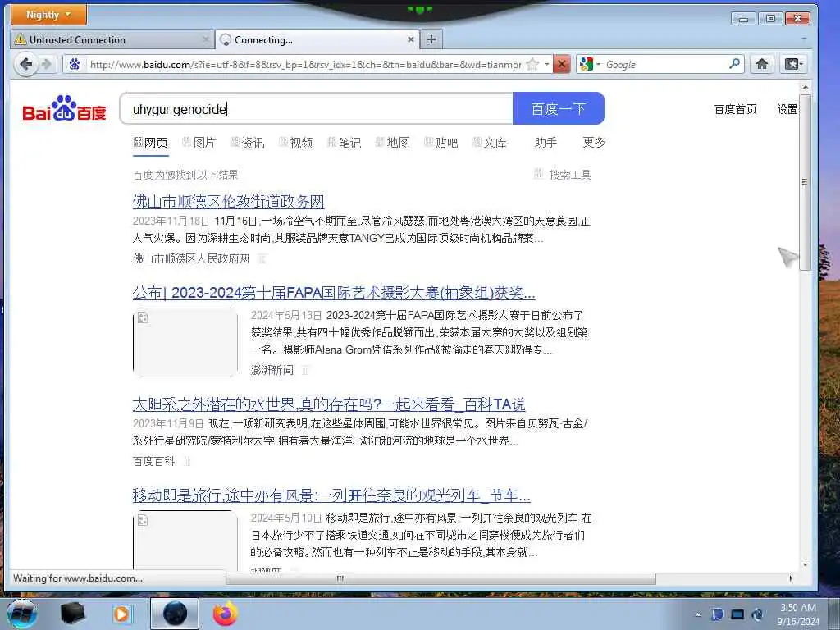Show hidden system tray icons
840x630 pixels.
tap(697, 615)
